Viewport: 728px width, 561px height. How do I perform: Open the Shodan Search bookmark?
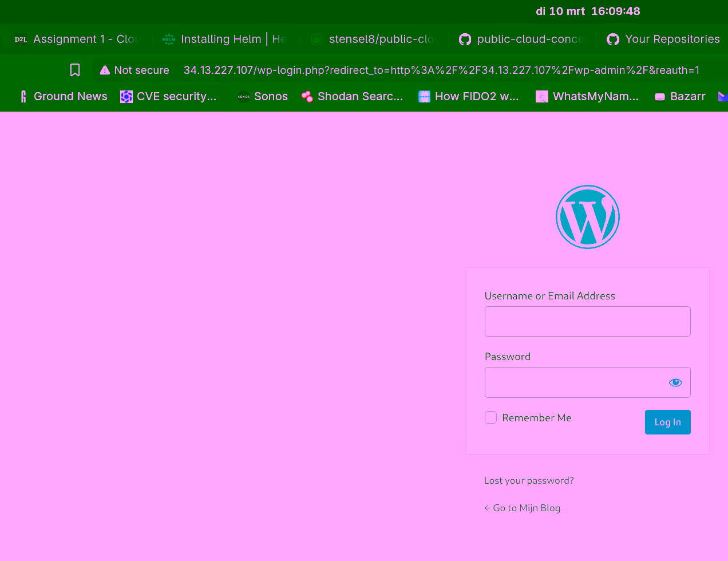tap(351, 96)
